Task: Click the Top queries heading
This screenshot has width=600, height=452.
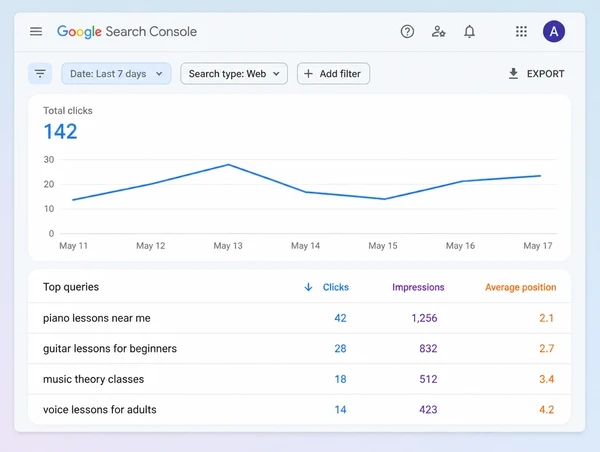Action: (71, 287)
